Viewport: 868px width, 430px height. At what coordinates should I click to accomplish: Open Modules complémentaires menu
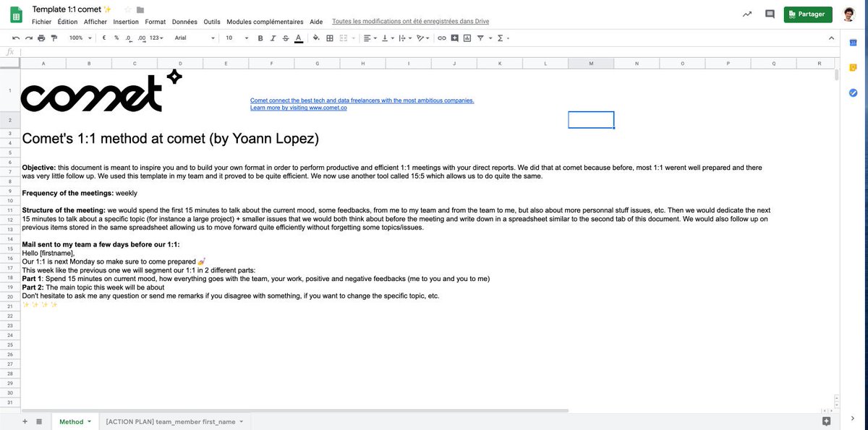coord(265,22)
